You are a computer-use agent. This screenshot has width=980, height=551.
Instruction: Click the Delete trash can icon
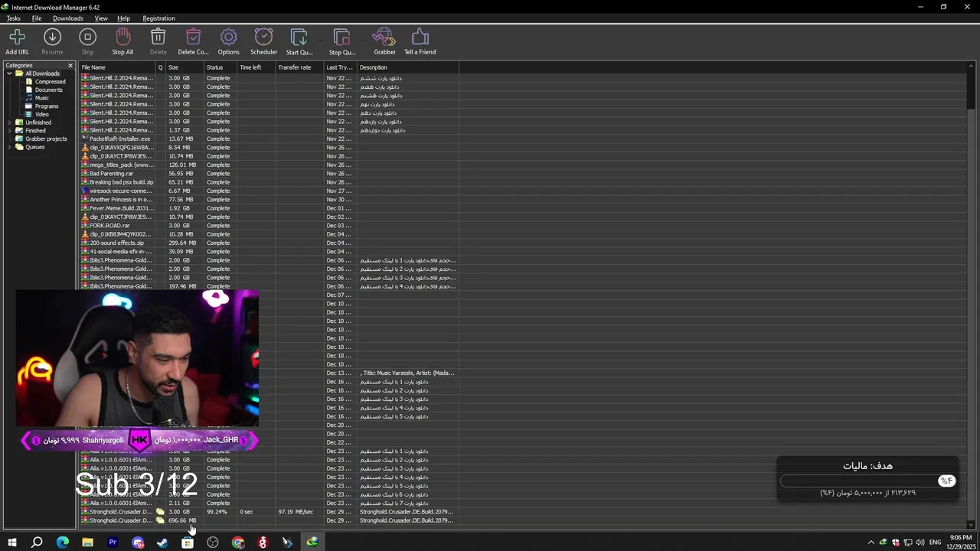click(158, 37)
